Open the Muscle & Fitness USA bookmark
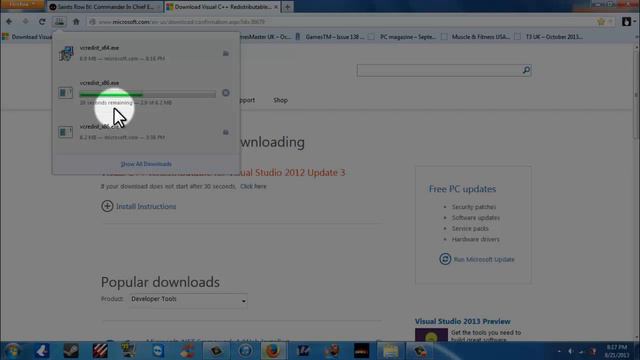Screen dimensions: 640x360 pyautogui.click(x=476, y=37)
